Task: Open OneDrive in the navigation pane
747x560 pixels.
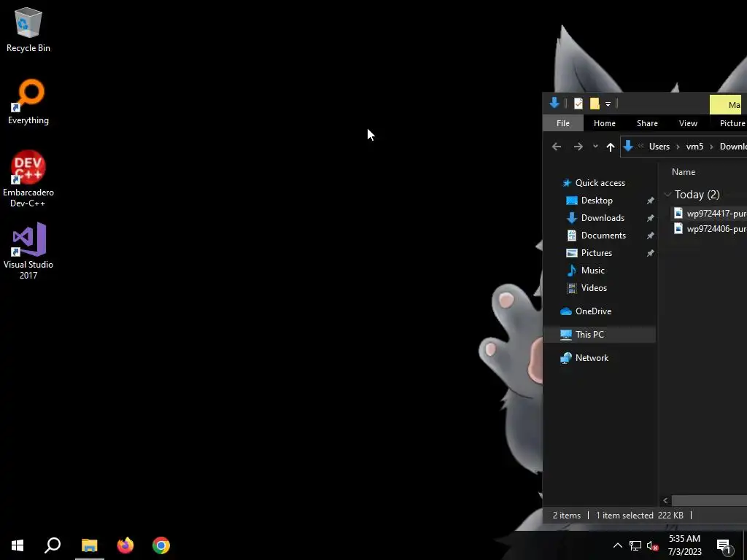Action: (594, 311)
